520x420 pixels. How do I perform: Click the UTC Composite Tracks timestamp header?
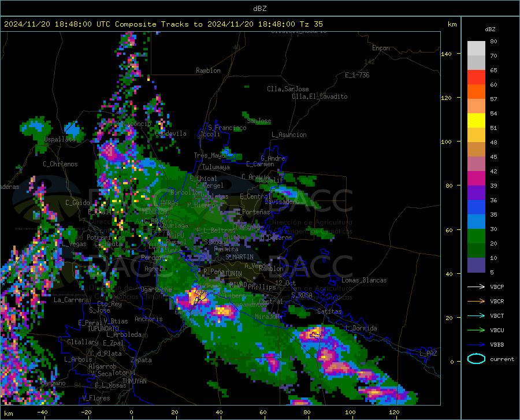tap(163, 24)
